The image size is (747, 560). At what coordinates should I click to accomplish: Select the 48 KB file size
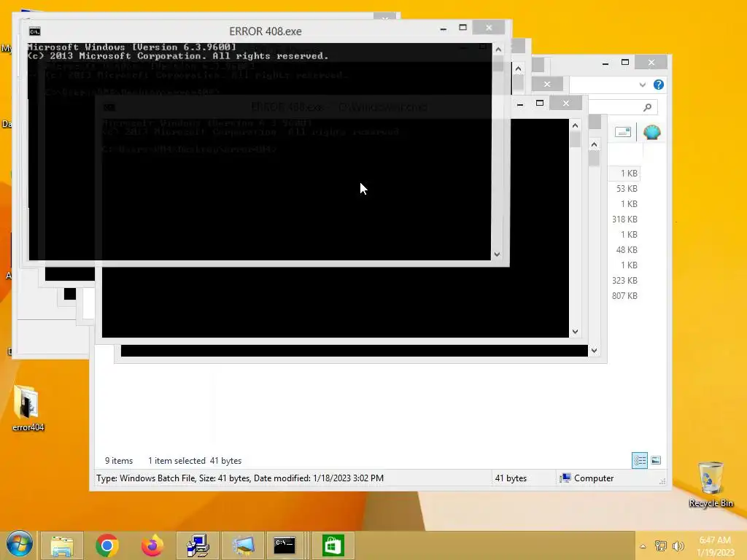click(x=627, y=249)
